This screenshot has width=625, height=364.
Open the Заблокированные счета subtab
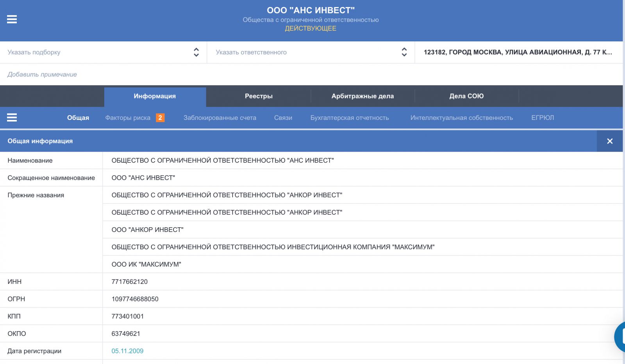click(220, 118)
